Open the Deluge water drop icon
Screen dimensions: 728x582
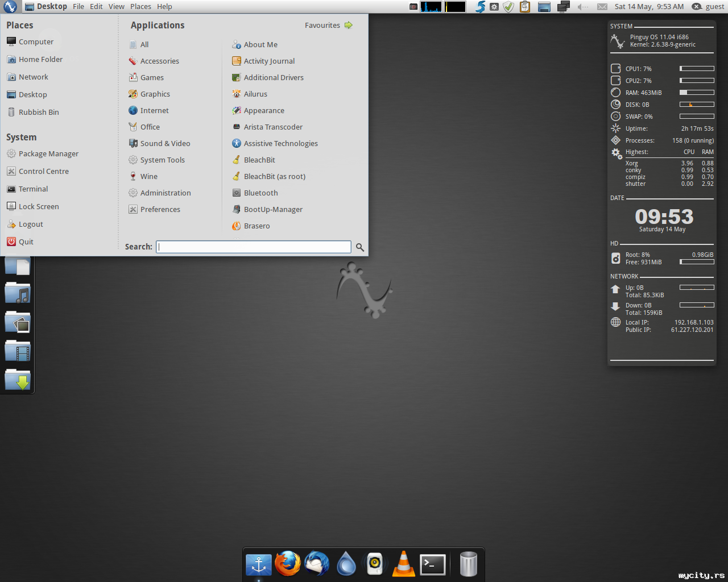click(346, 564)
